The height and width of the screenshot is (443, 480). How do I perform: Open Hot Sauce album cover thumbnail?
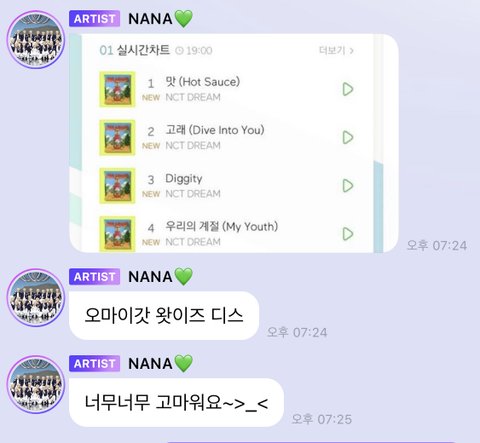[117, 89]
